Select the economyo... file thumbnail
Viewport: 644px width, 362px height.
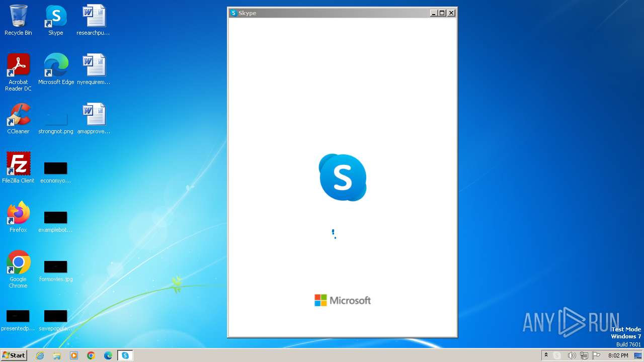pyautogui.click(x=56, y=171)
